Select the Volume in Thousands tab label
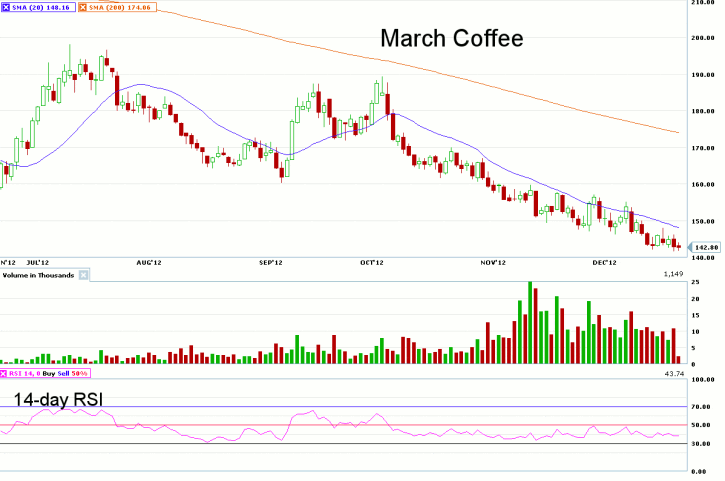Viewport: 725px width, 481px height. (x=39, y=274)
